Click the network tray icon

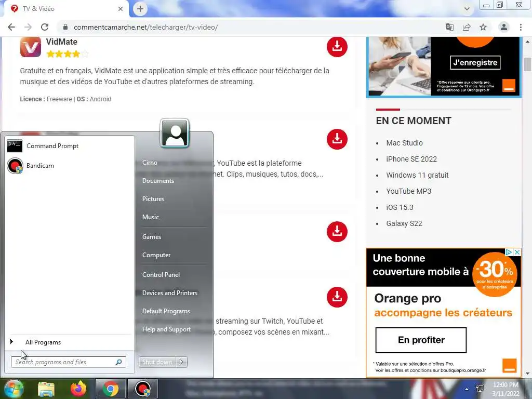[480, 389]
